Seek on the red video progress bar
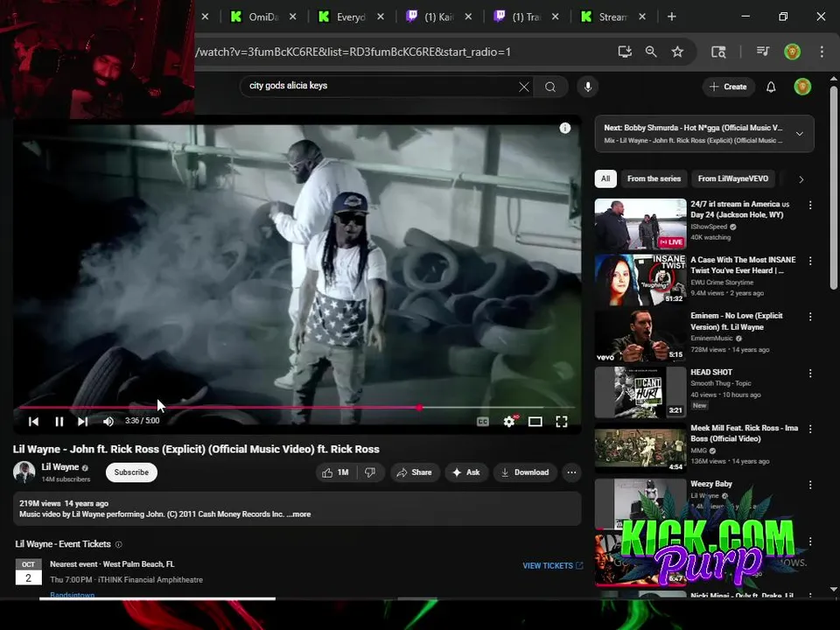This screenshot has height=630, width=840. 297,407
